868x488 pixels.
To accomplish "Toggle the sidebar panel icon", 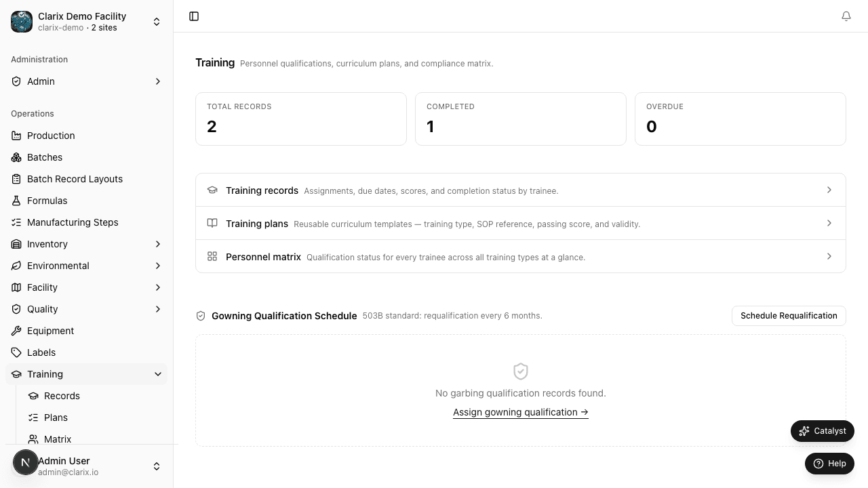I will tap(194, 16).
